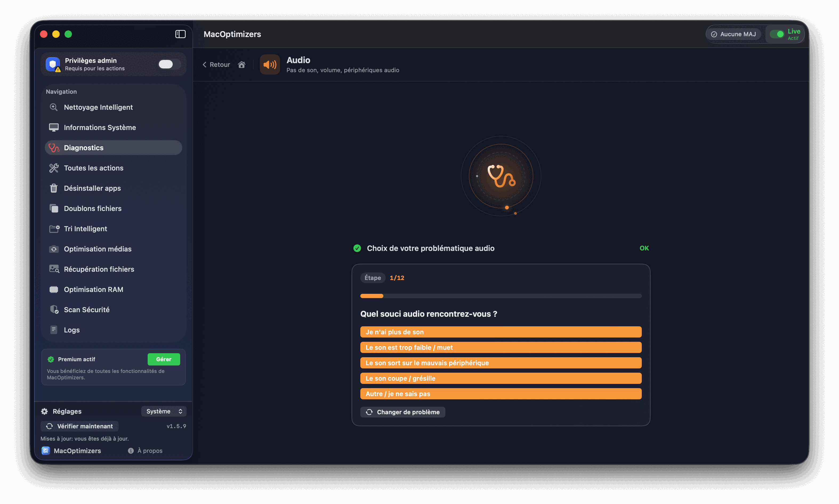Open the Système settings dropdown
The width and height of the screenshot is (839, 504).
[164, 411]
